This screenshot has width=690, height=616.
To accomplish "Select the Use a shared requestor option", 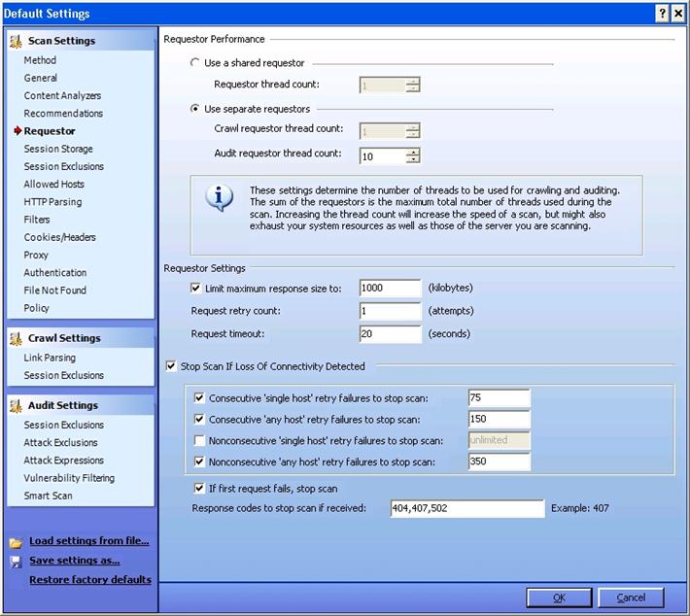I will coord(195,63).
